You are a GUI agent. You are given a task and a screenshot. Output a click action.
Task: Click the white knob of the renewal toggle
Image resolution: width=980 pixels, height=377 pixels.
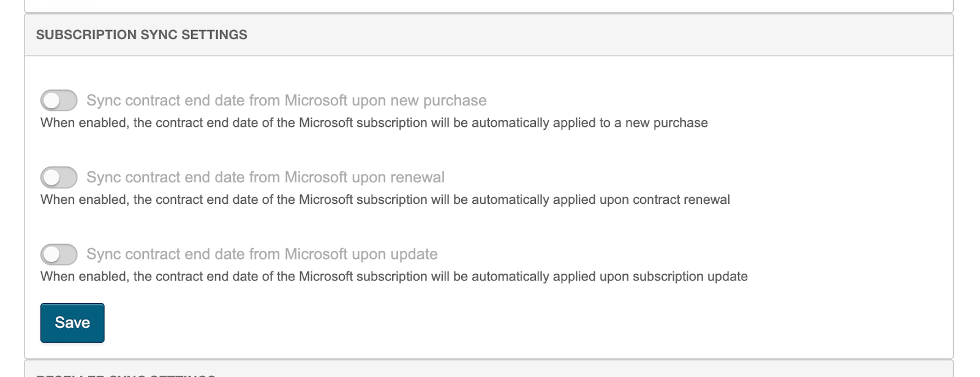51,177
